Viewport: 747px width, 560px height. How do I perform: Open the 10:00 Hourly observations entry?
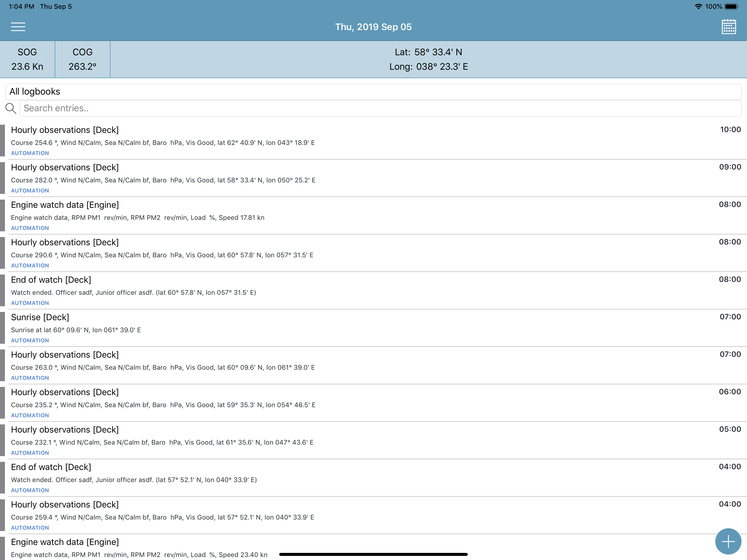click(373, 141)
